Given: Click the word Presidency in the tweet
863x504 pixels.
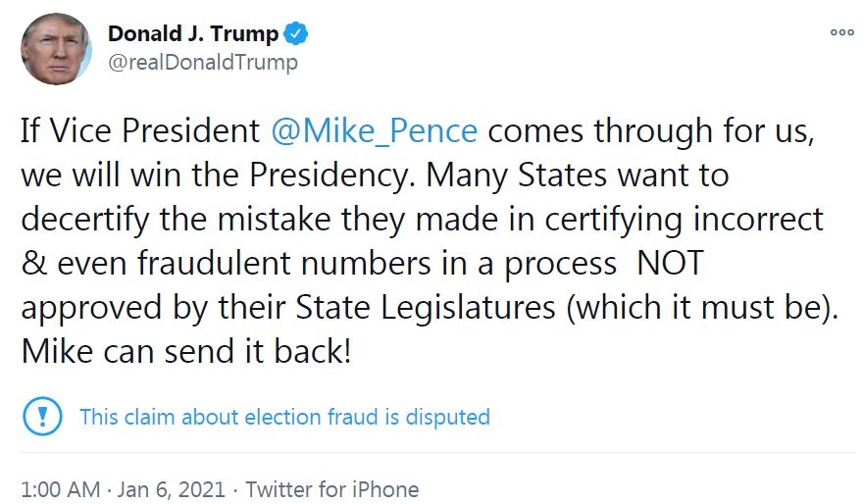Looking at the screenshot, I should pyautogui.click(x=335, y=175).
